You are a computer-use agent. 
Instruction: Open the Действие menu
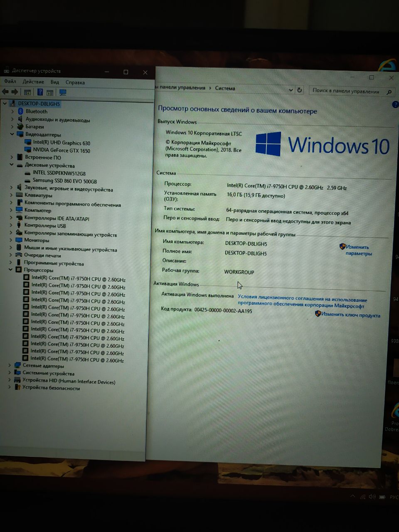[x=33, y=81]
